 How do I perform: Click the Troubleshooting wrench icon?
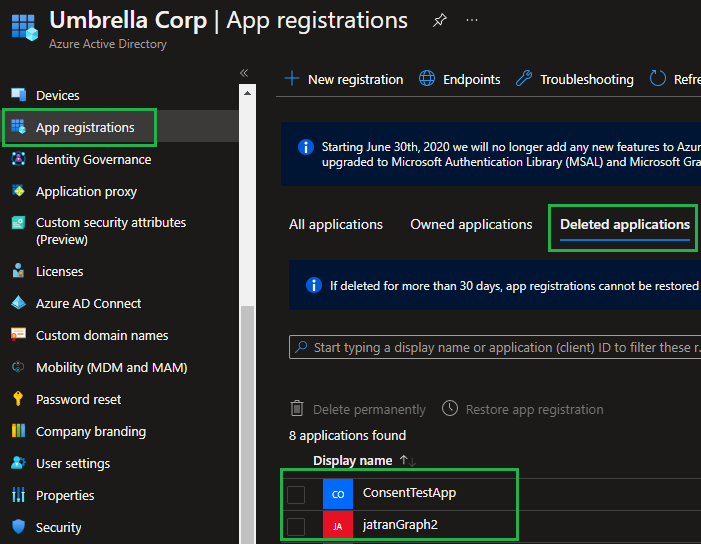click(524, 78)
